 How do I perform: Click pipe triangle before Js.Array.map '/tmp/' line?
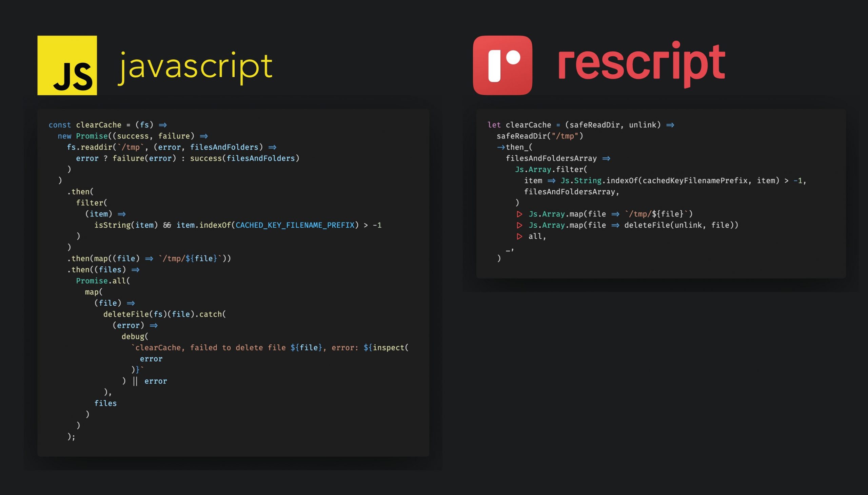519,214
